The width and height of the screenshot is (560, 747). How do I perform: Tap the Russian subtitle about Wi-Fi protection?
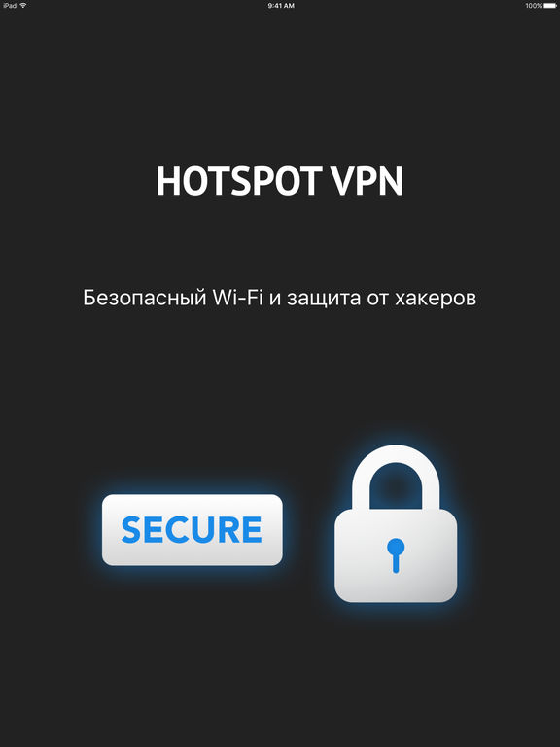click(280, 299)
